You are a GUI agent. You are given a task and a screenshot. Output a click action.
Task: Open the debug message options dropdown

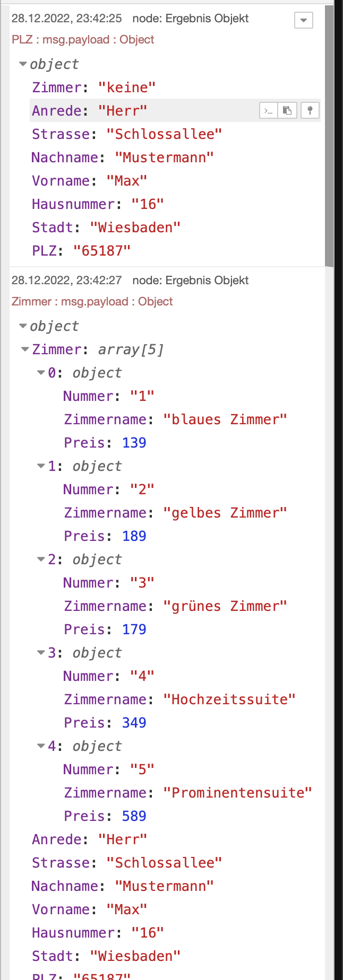[x=303, y=21]
